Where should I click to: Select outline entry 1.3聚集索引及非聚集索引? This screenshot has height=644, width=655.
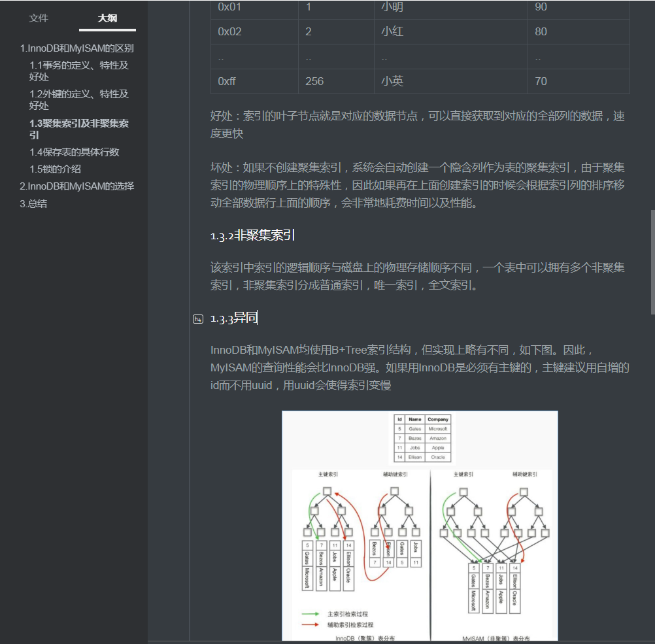click(x=79, y=129)
